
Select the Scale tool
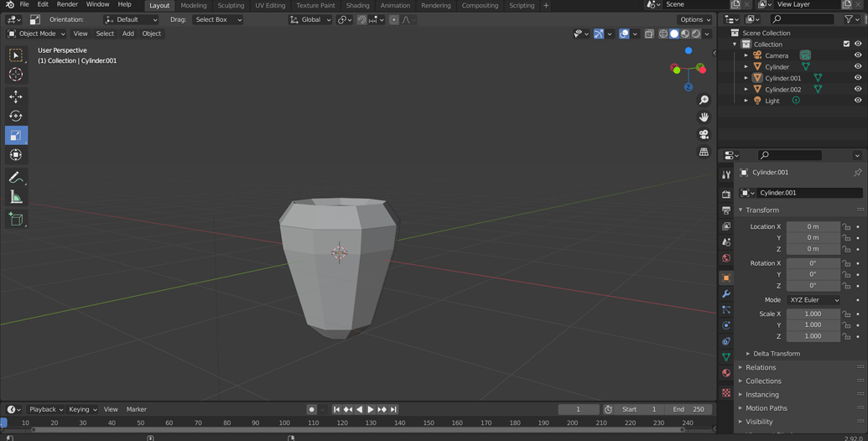pos(16,136)
